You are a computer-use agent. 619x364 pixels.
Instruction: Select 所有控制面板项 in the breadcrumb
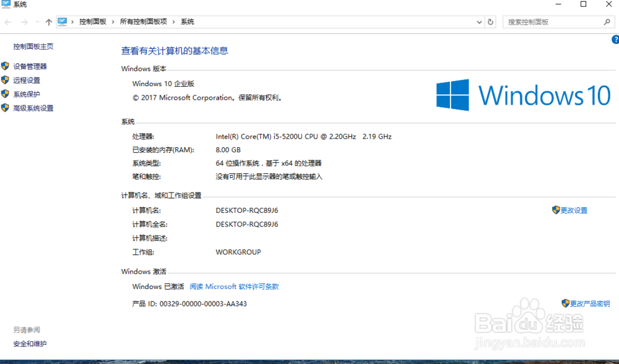pos(144,22)
